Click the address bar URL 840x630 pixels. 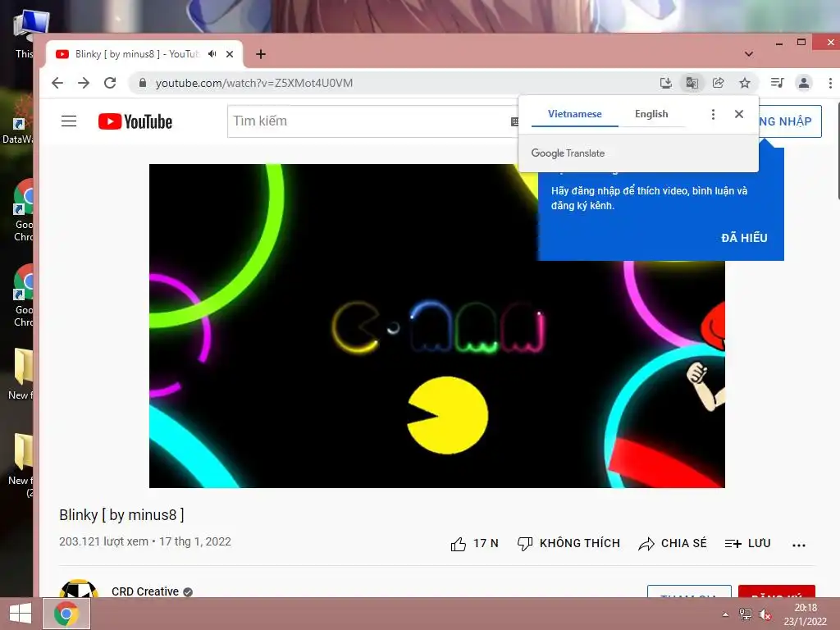click(254, 83)
